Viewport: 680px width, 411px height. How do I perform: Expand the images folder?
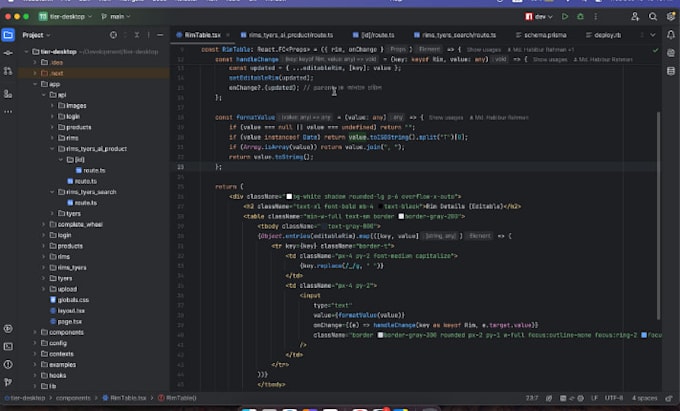click(x=52, y=106)
